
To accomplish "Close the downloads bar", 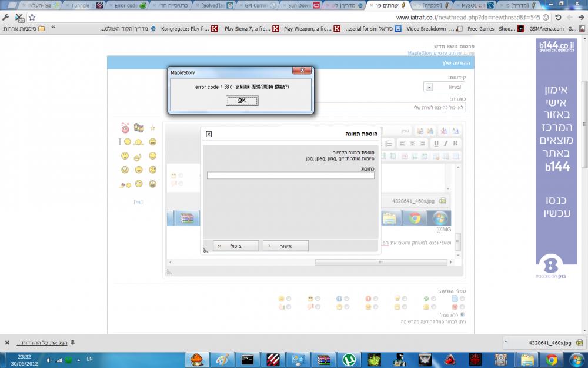I will [x=7, y=343].
